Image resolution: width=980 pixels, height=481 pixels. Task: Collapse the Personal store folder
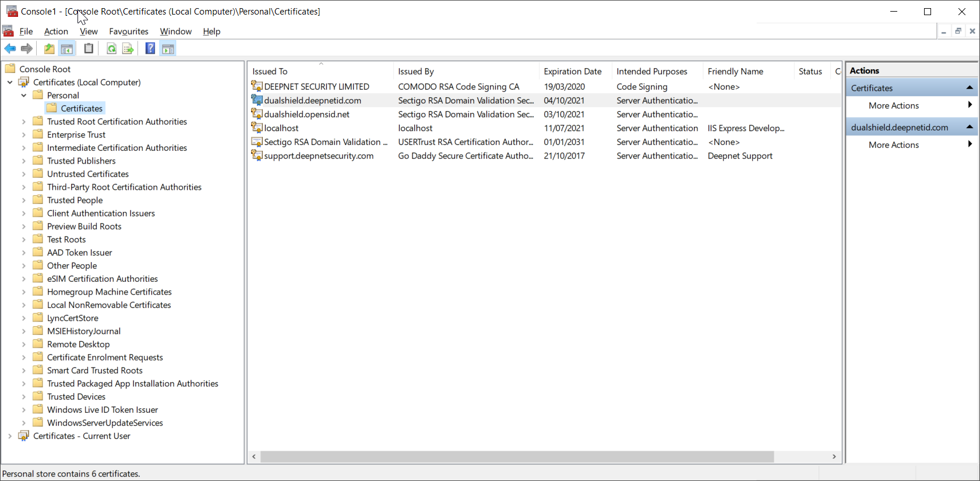point(24,96)
